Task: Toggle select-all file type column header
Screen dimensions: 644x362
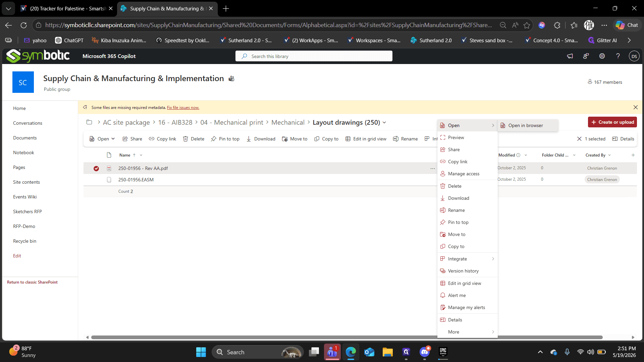Action: point(109,155)
